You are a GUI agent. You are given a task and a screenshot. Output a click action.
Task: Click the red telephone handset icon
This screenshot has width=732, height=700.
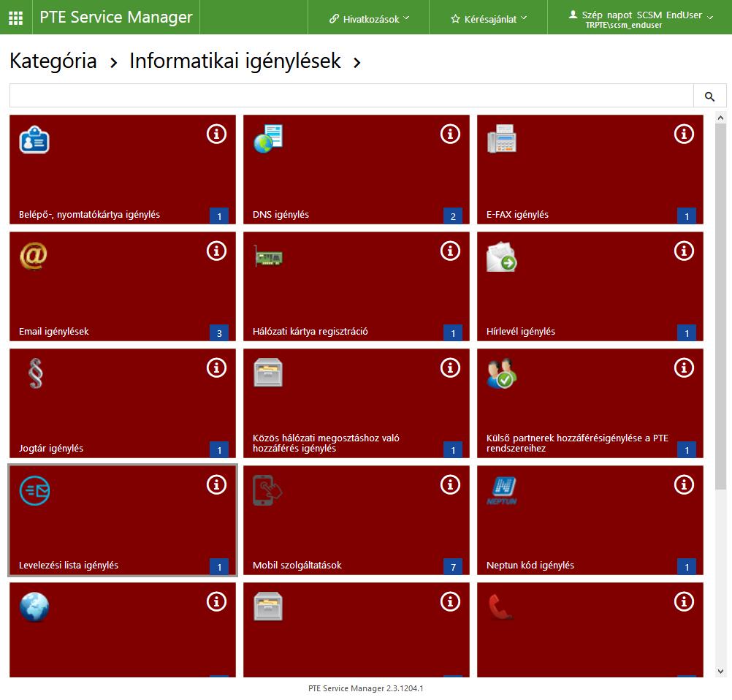point(500,606)
